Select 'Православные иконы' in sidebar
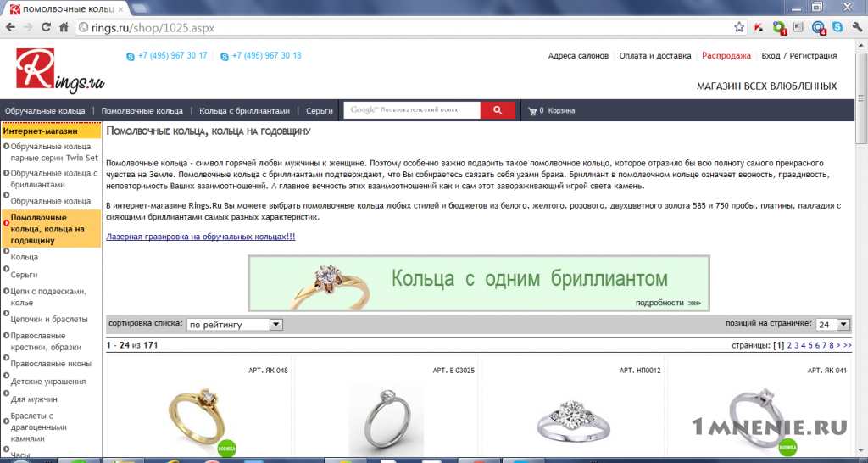 51,364
